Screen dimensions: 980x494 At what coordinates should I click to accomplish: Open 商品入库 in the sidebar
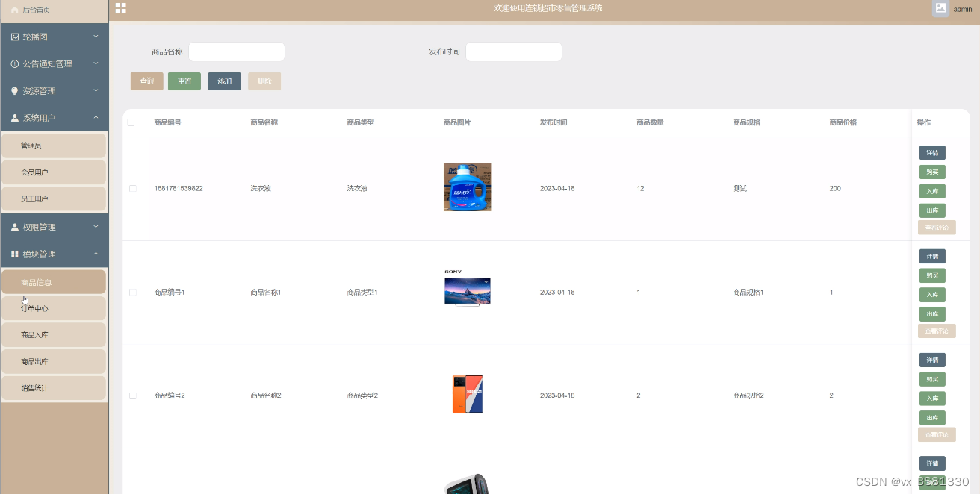coord(54,335)
